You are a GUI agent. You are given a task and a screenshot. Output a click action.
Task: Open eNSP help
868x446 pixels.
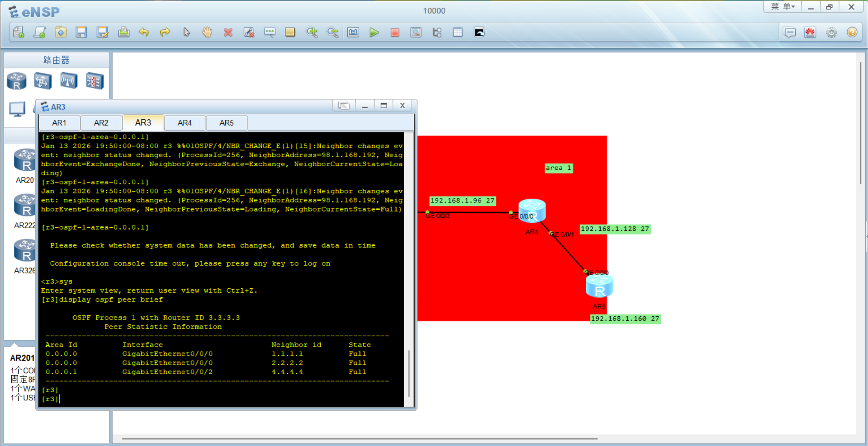coord(852,32)
